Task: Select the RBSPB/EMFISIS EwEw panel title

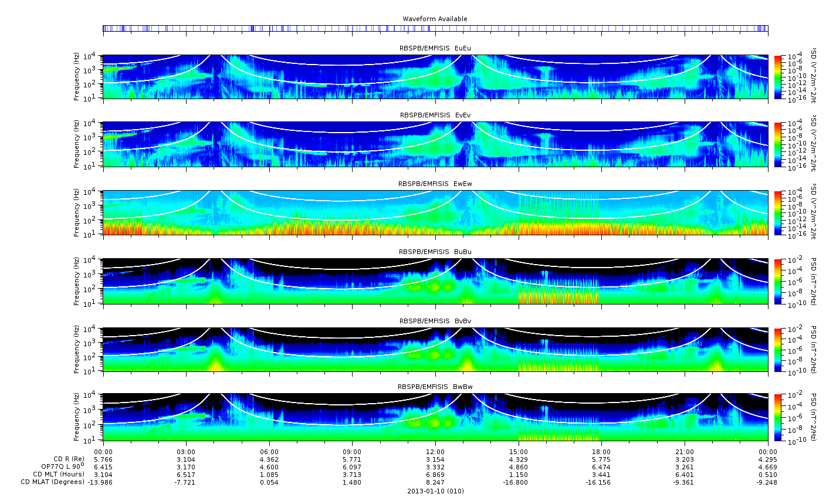Action: tap(435, 184)
